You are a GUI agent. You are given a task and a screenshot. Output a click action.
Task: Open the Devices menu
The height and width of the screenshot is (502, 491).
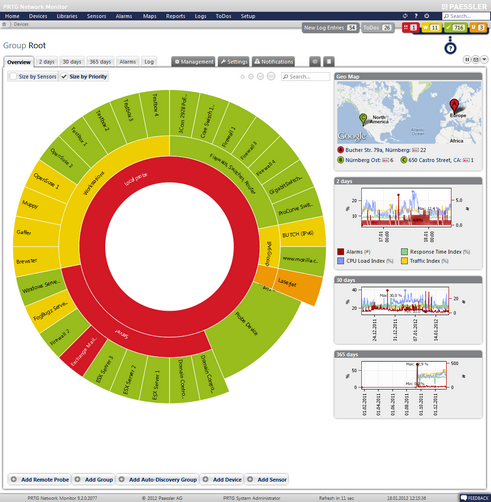(38, 16)
